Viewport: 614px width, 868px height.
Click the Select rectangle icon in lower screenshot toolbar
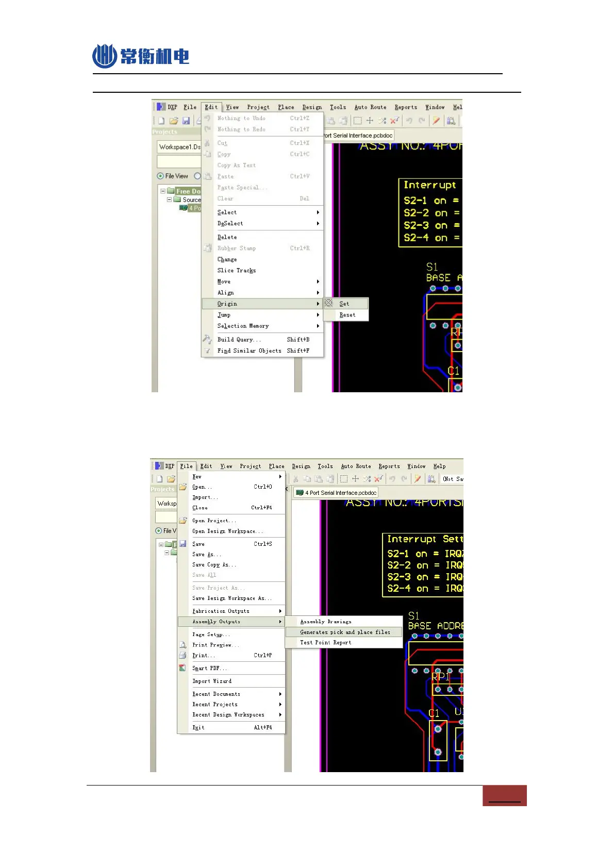pyautogui.click(x=344, y=479)
